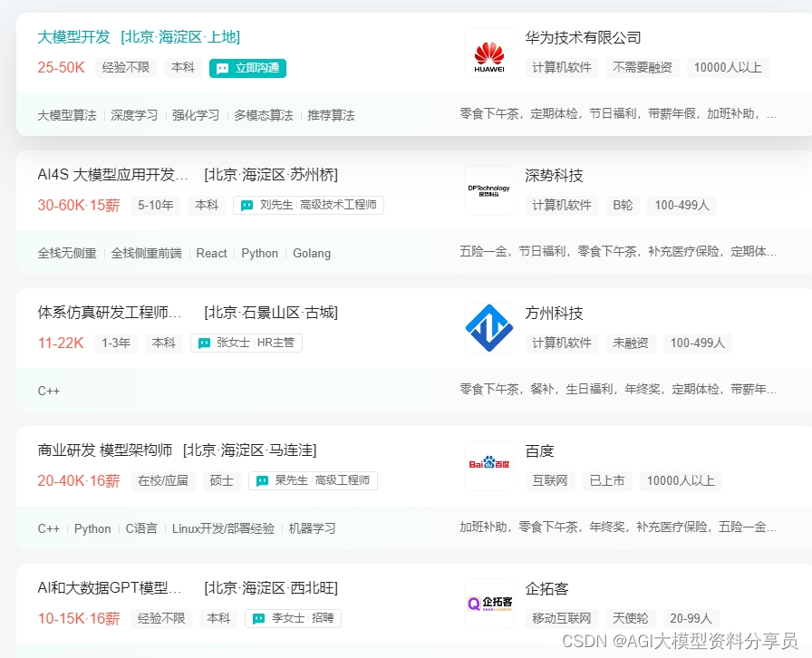The height and width of the screenshot is (658, 812).
Task: Click the 方州科技 blue diamond logo
Action: (x=489, y=328)
